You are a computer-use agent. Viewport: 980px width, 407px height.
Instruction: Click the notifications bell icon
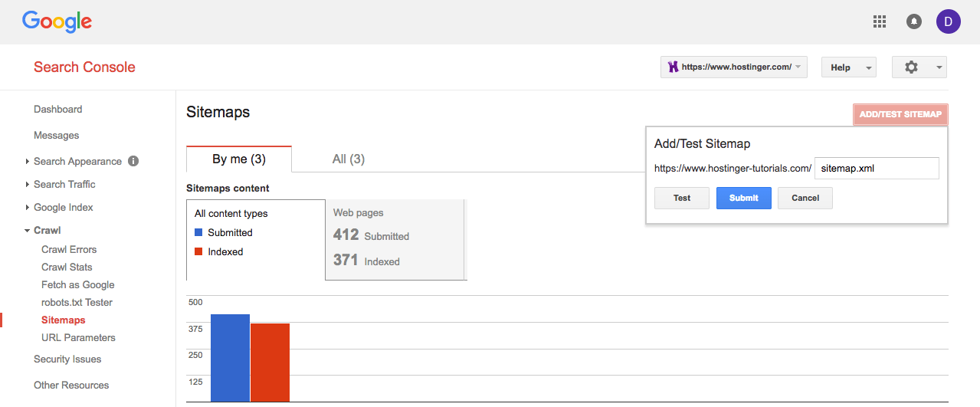(913, 21)
